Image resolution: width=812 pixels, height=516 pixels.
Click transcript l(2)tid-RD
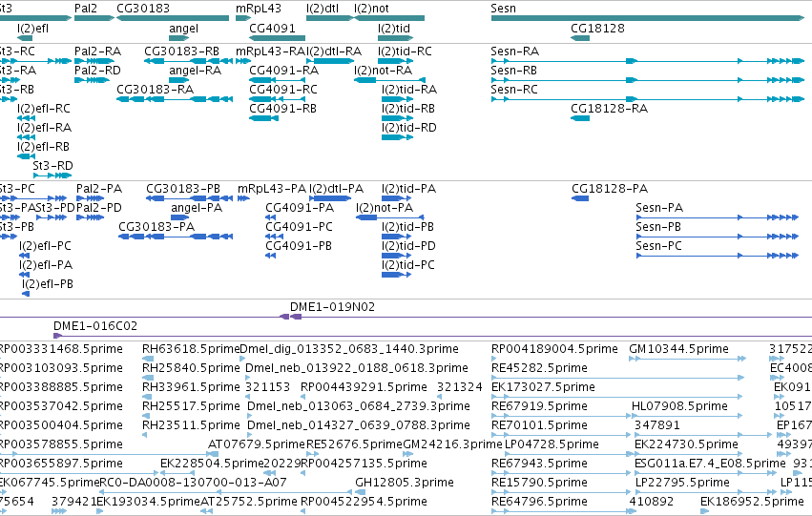point(397,137)
